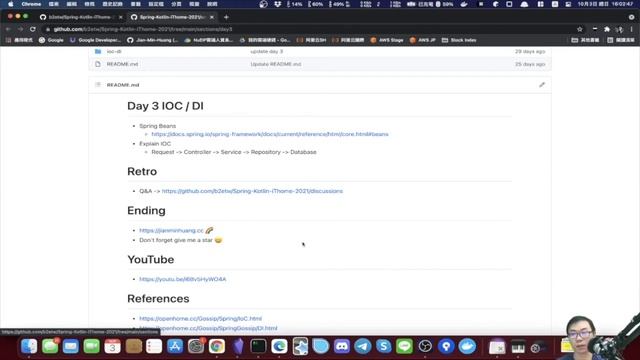640x360 pixels.
Task: Open Chrome extensions puzzle icon
Action: [607, 29]
